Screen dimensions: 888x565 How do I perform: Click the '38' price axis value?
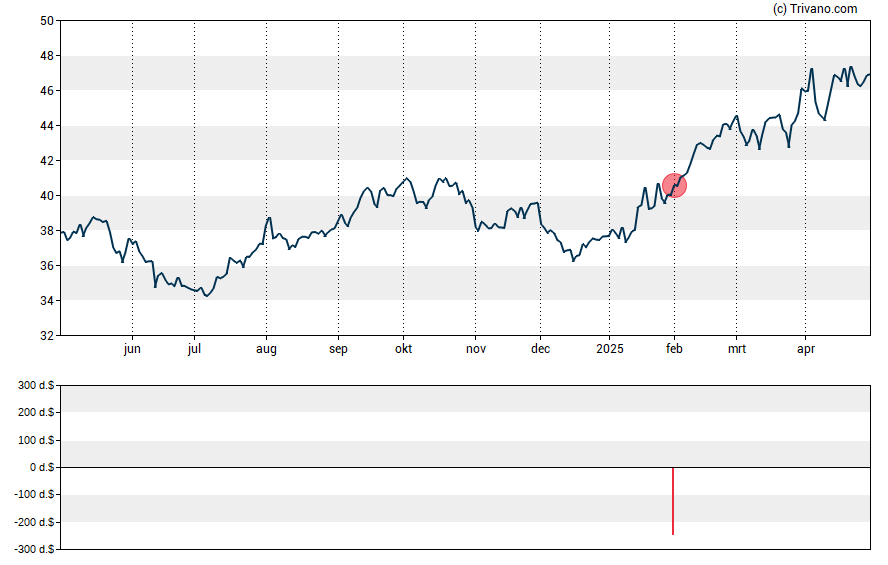click(x=47, y=231)
